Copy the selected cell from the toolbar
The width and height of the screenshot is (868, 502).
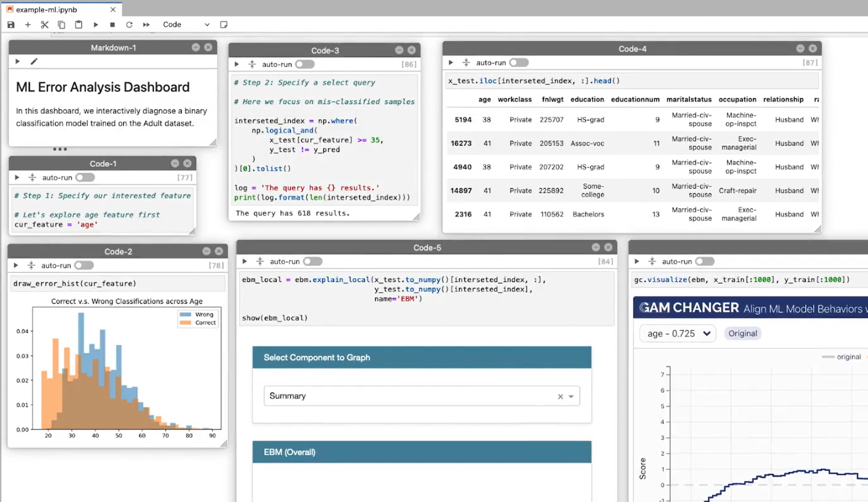tap(61, 24)
